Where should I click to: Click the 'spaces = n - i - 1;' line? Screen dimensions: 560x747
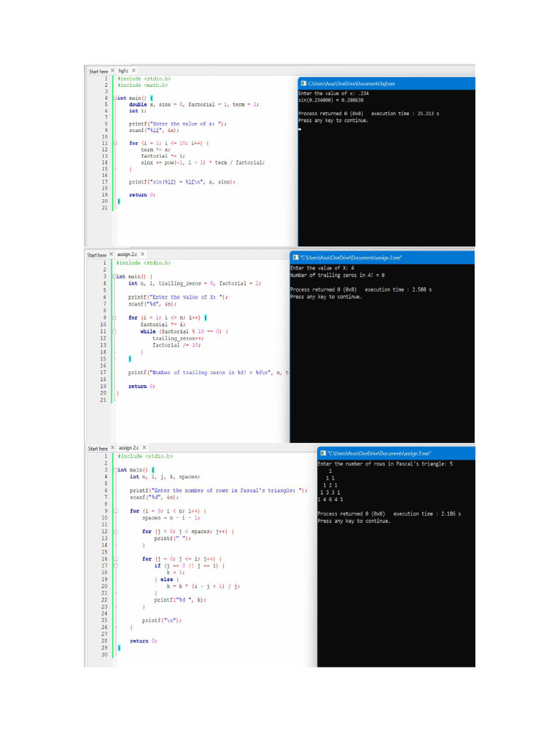[171, 517]
